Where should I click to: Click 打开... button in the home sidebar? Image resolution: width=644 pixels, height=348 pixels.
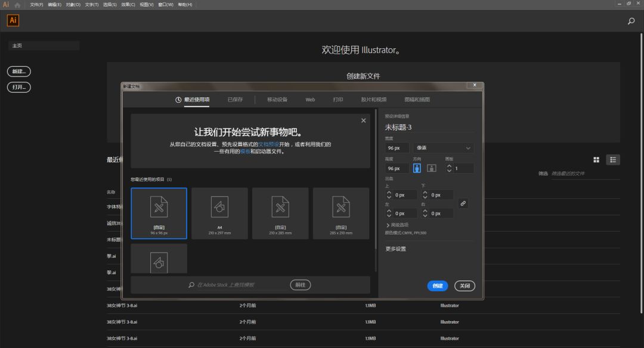click(19, 87)
